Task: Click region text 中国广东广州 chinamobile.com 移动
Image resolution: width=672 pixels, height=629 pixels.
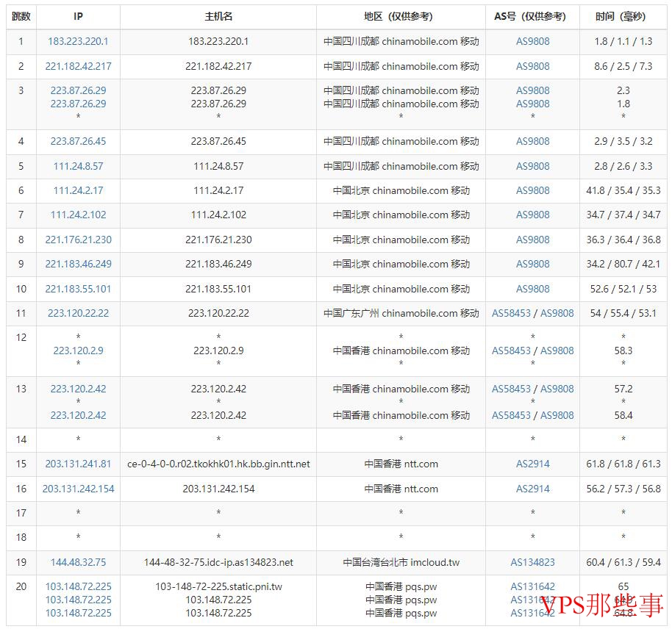Action: coord(401,314)
